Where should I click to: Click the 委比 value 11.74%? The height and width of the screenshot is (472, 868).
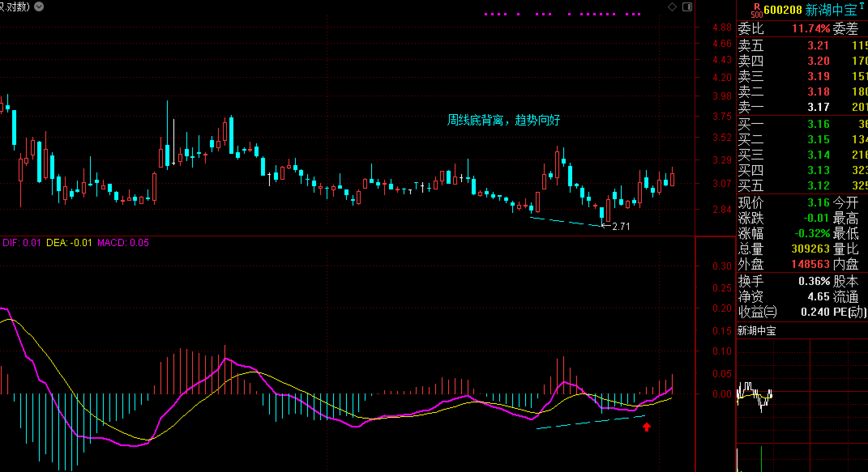pyautogui.click(x=811, y=29)
